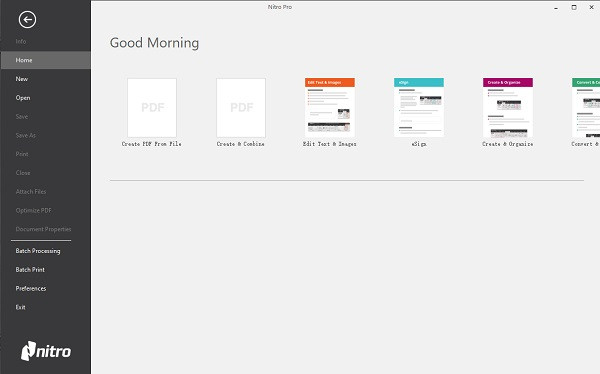
Task: Click the Save As sidebar entry
Action: pos(26,135)
